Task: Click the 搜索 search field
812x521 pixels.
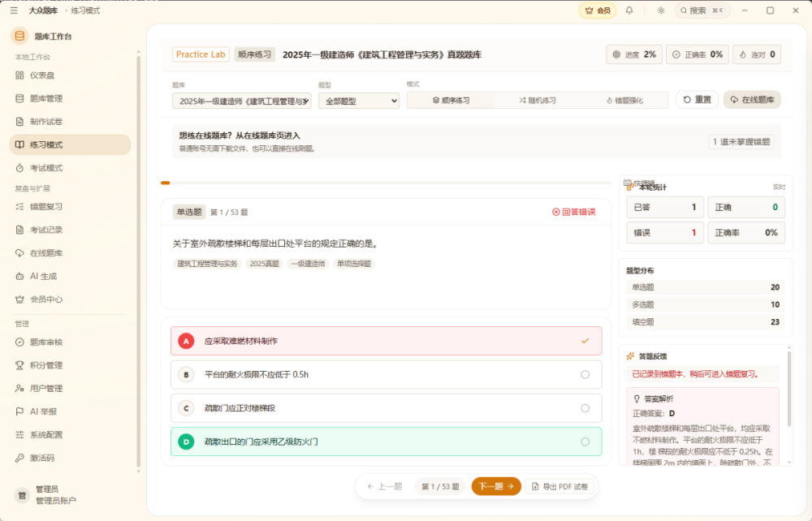Action: (702, 11)
